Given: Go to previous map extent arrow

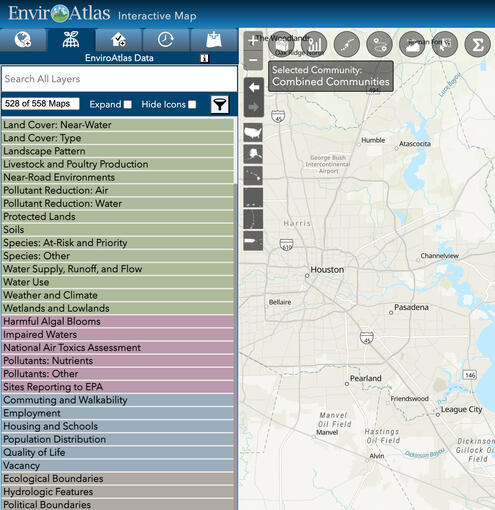Looking at the screenshot, I should pyautogui.click(x=254, y=88).
